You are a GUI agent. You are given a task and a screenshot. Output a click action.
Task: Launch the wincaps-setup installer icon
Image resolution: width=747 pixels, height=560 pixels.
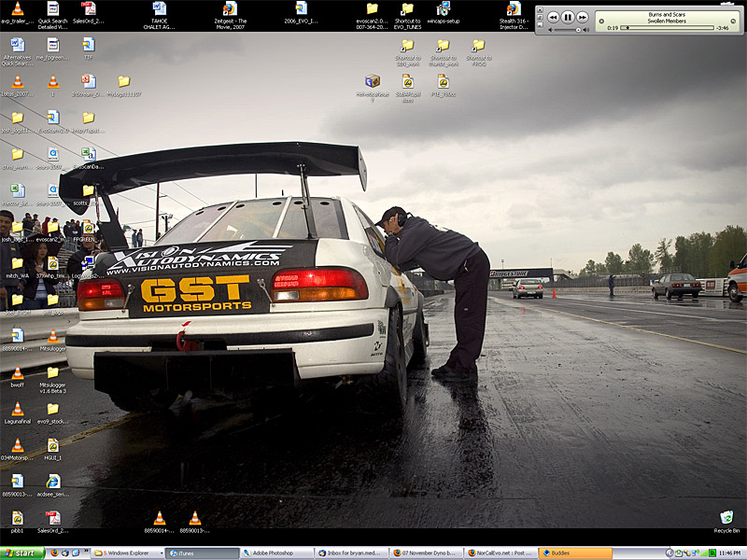443,13
